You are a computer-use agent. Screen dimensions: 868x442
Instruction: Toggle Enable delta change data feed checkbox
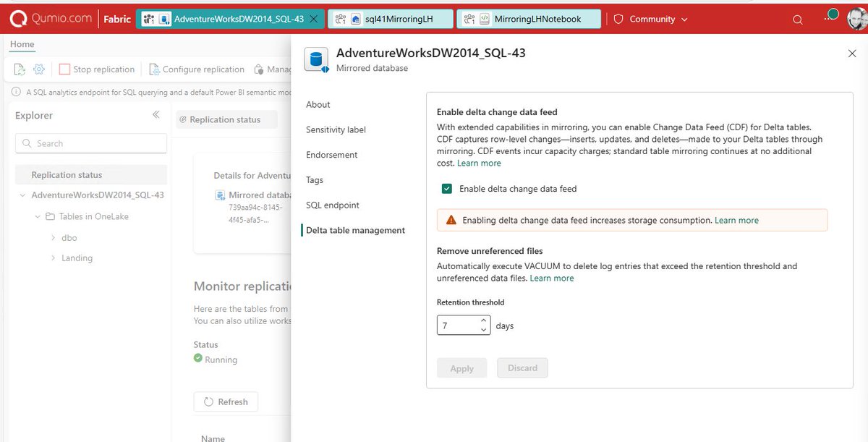click(x=448, y=189)
